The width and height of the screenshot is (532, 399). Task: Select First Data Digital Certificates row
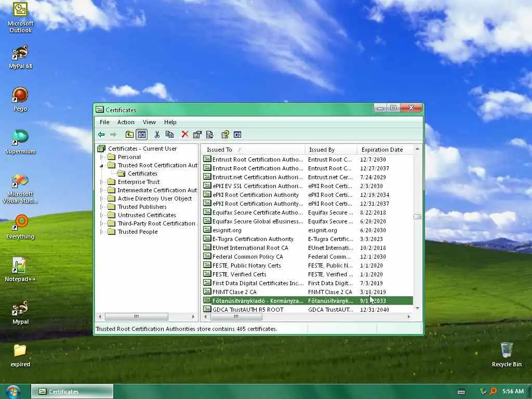pyautogui.click(x=308, y=283)
